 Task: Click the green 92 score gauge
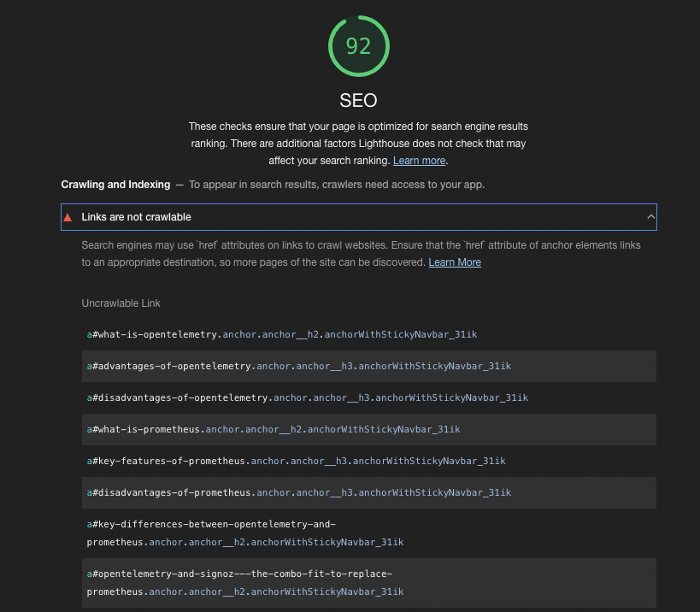pyautogui.click(x=358, y=46)
